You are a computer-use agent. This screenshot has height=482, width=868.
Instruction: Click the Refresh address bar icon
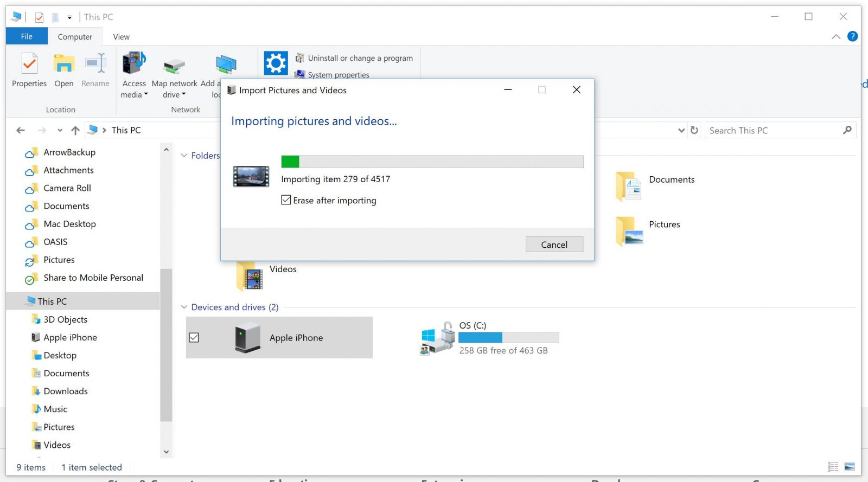click(x=694, y=130)
